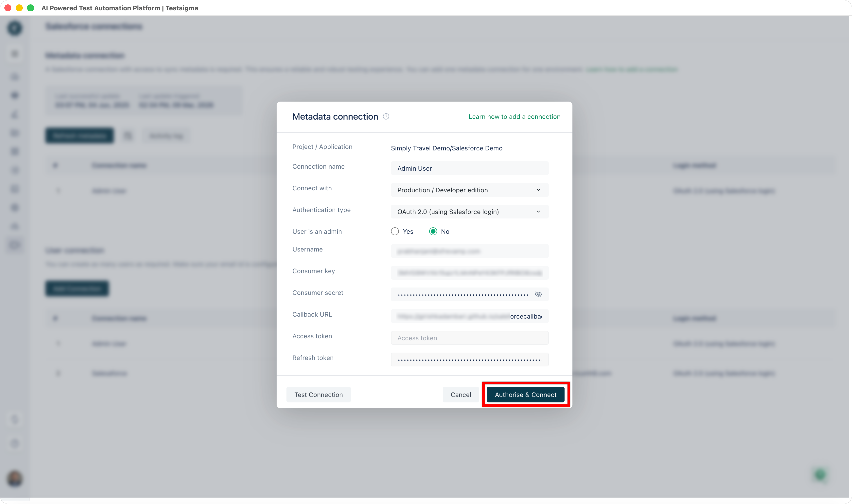Open the Metadata connection help tooltip
Viewport: 852px width, 504px height.
[386, 116]
